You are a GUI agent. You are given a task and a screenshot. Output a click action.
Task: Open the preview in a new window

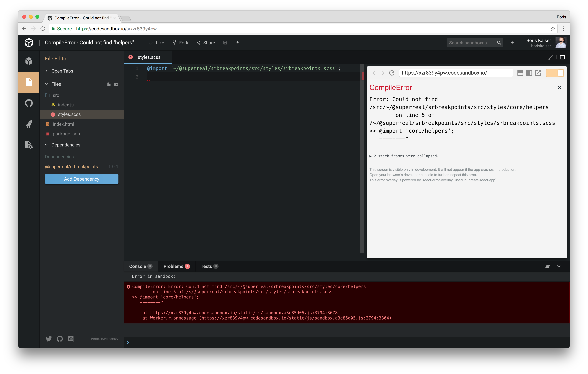click(x=538, y=73)
